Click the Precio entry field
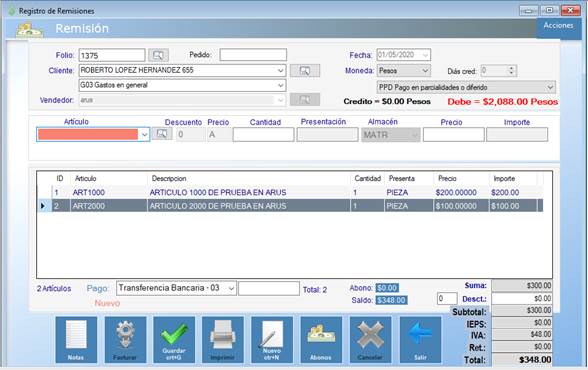The height and width of the screenshot is (370, 588). pyautogui.click(x=454, y=135)
